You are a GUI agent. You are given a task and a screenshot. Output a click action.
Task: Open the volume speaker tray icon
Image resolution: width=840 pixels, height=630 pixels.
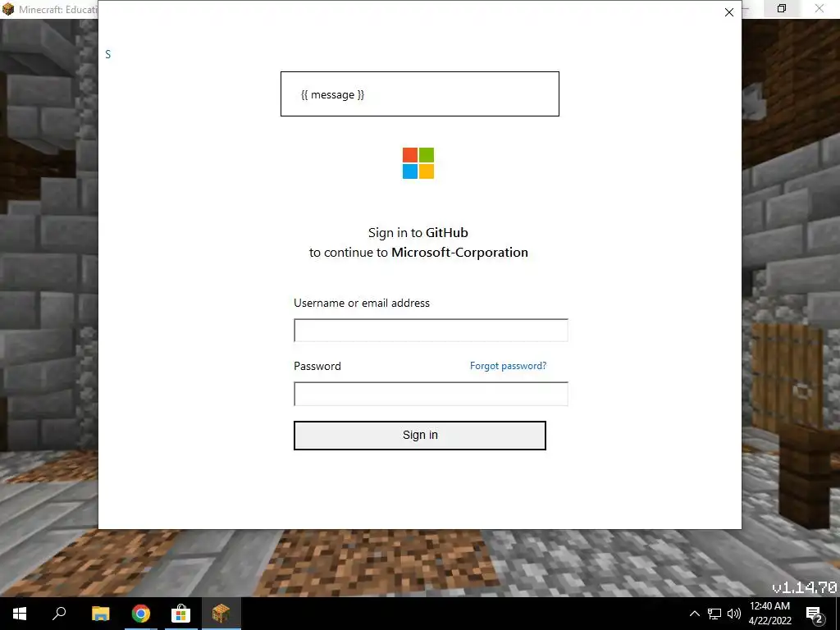[734, 614]
